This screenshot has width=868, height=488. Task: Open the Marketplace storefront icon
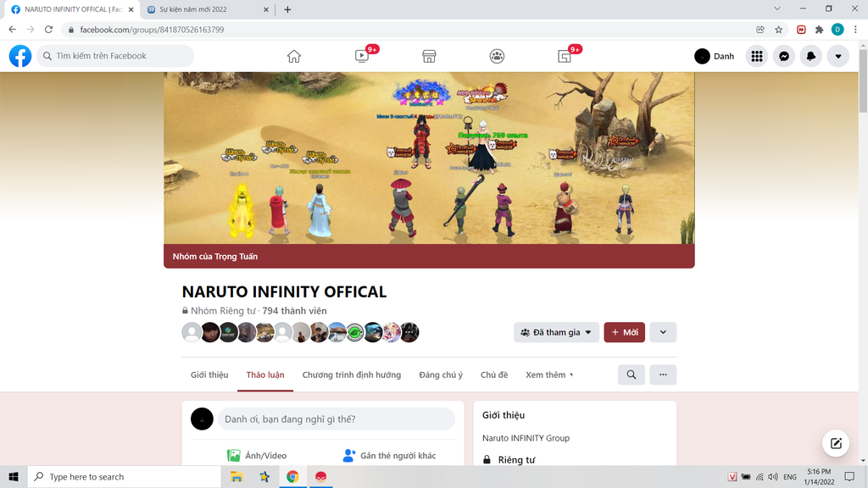tap(429, 56)
